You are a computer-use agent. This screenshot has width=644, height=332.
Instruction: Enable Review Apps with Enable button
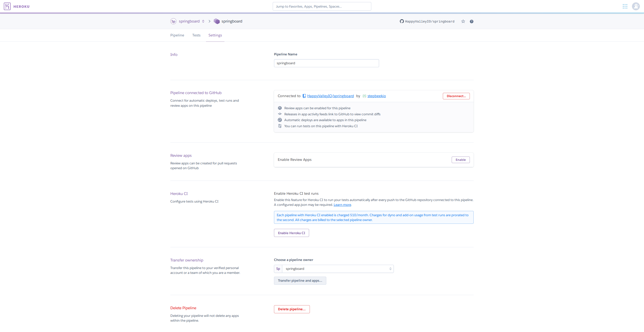(x=461, y=160)
